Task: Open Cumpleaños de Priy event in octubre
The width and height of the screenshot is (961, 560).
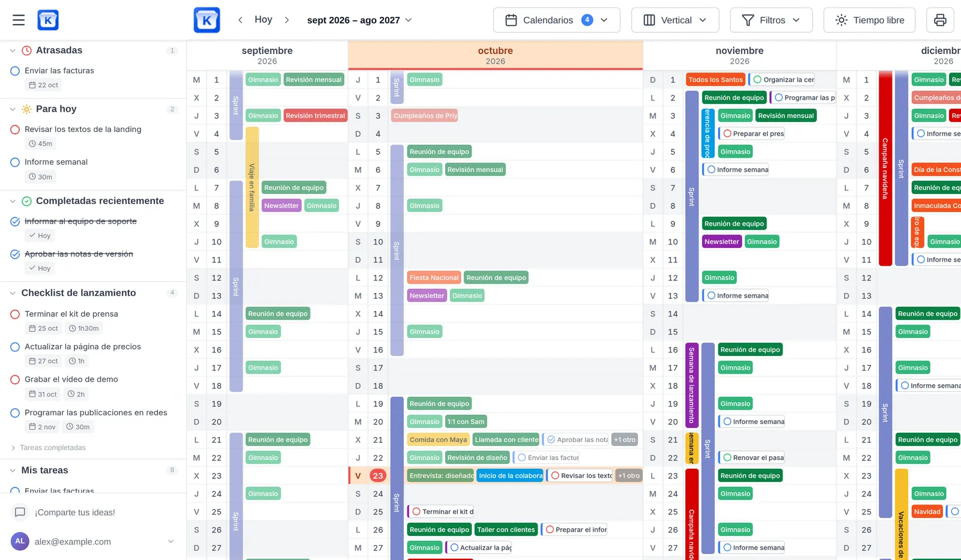Action: click(x=425, y=116)
